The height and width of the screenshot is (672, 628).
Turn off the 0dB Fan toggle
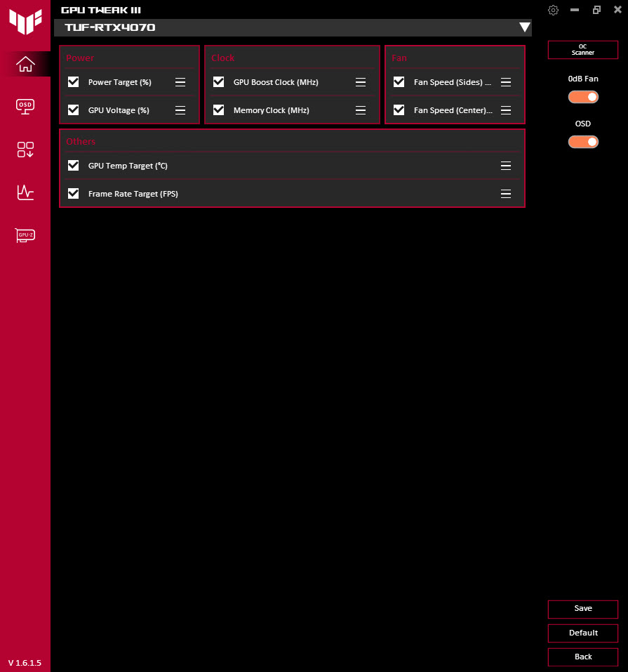tap(583, 97)
